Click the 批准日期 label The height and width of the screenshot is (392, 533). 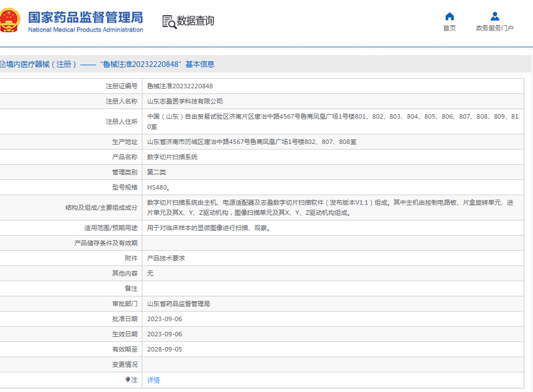pyautogui.click(x=125, y=319)
